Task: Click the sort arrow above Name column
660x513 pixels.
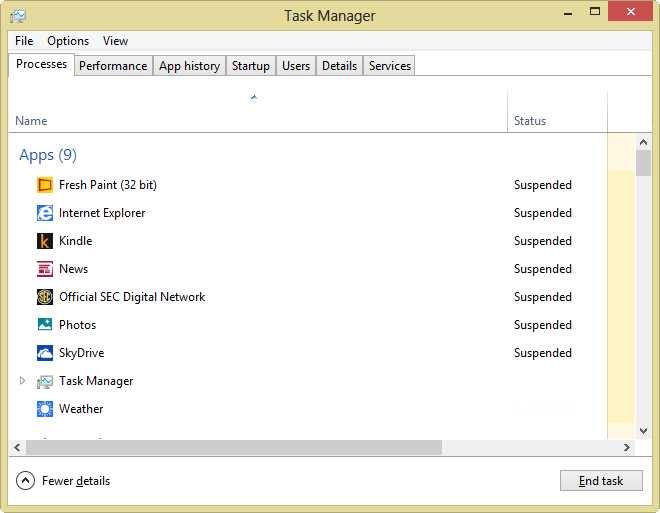Action: pos(253,97)
